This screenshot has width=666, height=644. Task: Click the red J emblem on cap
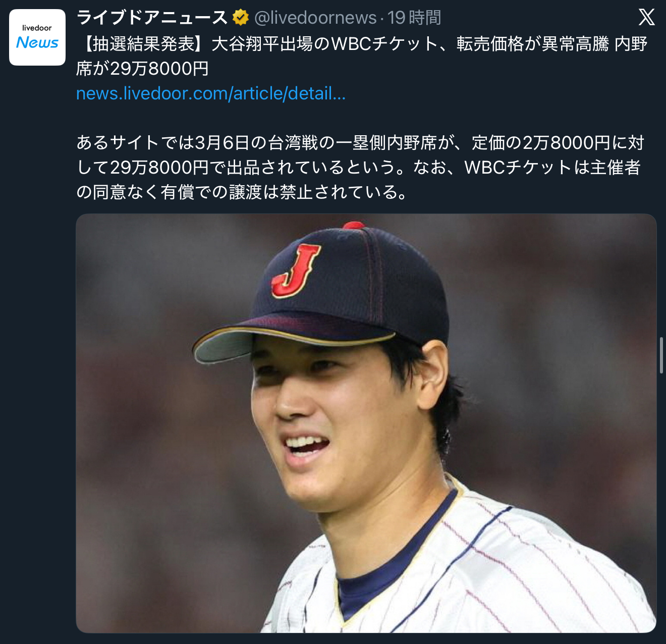coord(296,270)
